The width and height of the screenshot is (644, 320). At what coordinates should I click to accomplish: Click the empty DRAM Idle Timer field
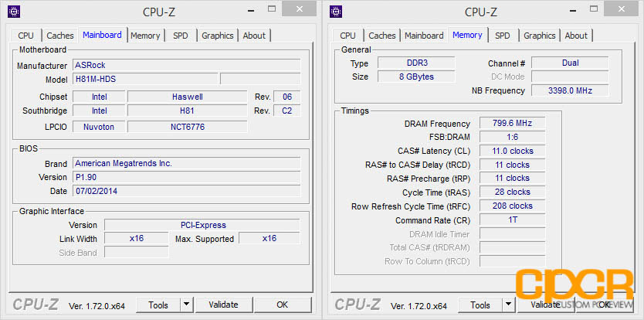(512, 233)
